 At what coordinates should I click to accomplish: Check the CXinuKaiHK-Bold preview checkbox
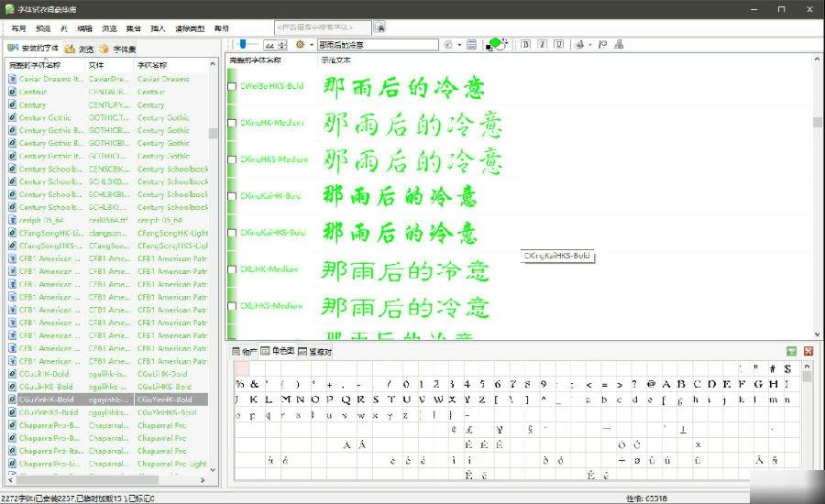[232, 196]
